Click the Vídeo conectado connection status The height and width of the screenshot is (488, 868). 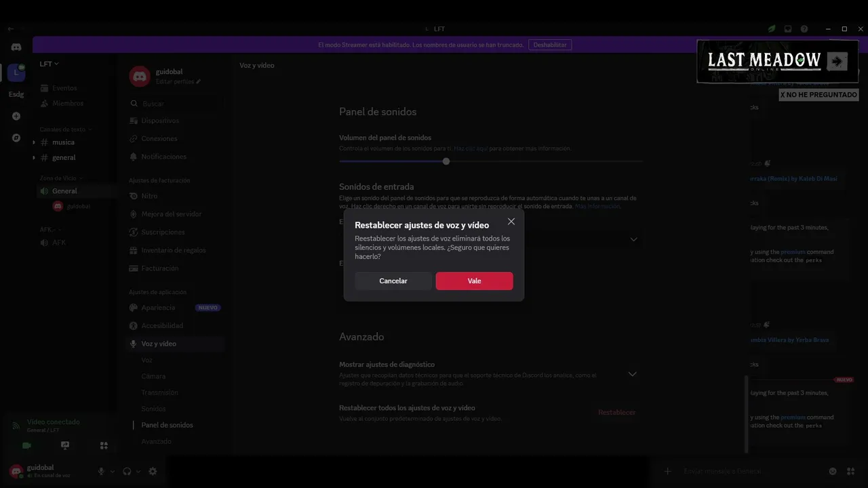tap(53, 422)
